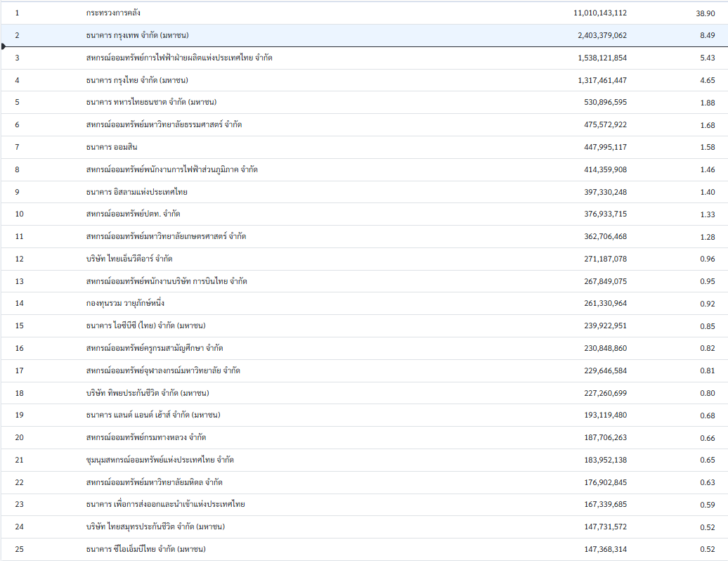Click share count 229,646,584
This screenshot has width=728, height=561.
point(606,370)
